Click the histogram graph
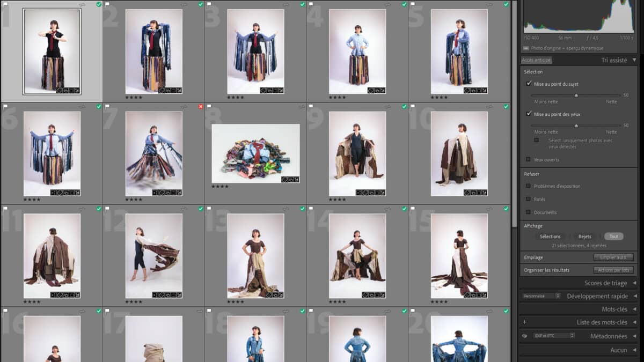Image resolution: width=644 pixels, height=362 pixels. (x=579, y=16)
